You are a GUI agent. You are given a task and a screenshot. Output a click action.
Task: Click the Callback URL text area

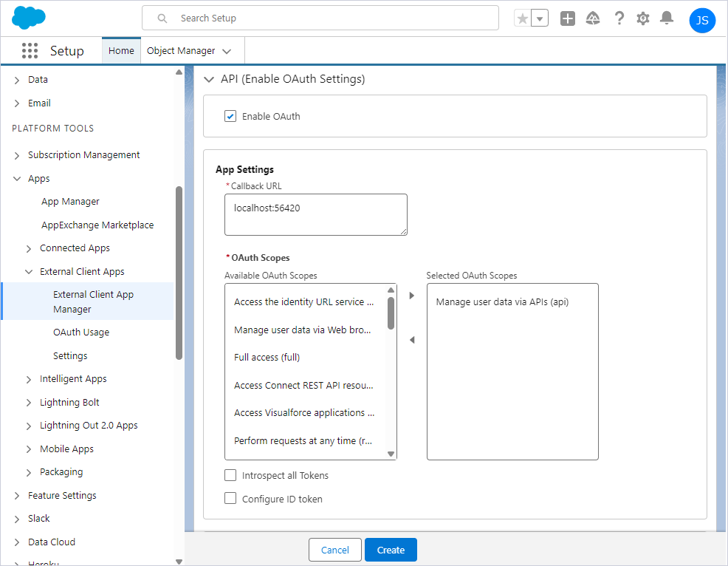coord(316,215)
